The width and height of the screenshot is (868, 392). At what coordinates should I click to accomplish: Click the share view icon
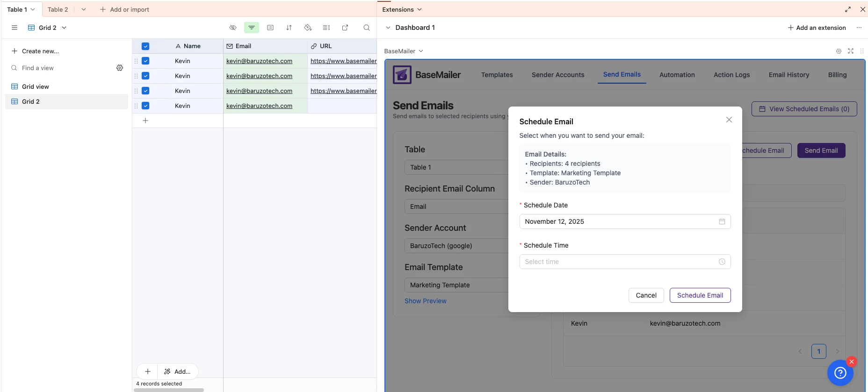345,28
